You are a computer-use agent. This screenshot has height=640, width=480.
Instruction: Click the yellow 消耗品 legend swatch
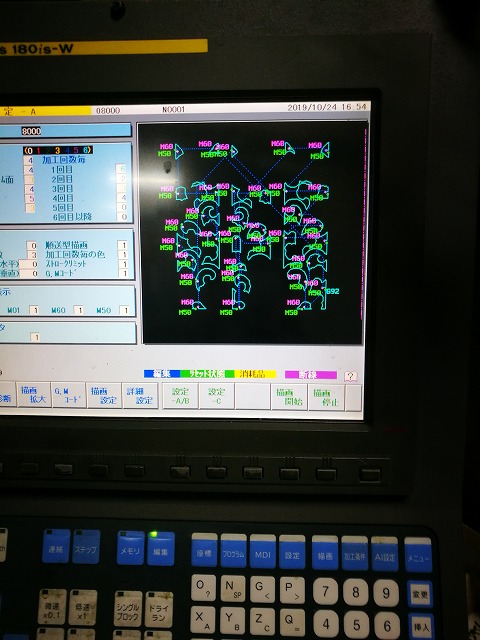pos(255,374)
